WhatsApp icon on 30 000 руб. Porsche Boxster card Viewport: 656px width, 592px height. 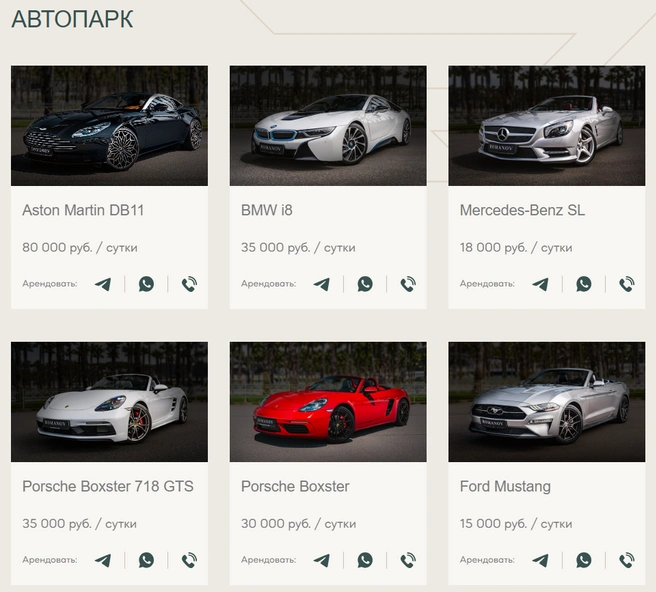365,560
